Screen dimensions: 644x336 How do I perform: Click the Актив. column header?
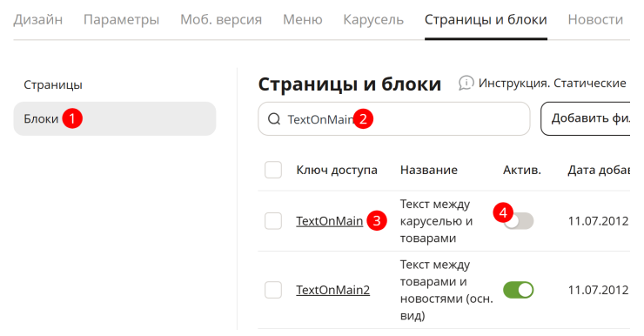point(522,170)
